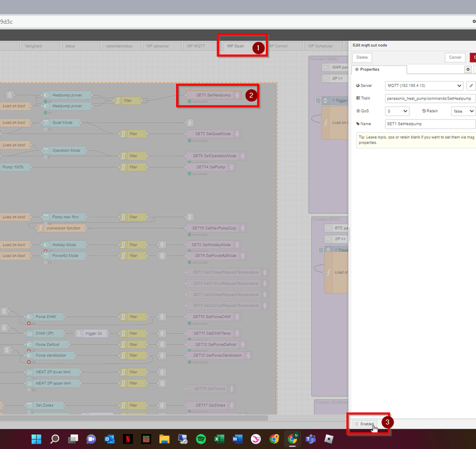476x449 pixels.
Task: Switch to the WP personal flow tab
Action: click(162, 46)
